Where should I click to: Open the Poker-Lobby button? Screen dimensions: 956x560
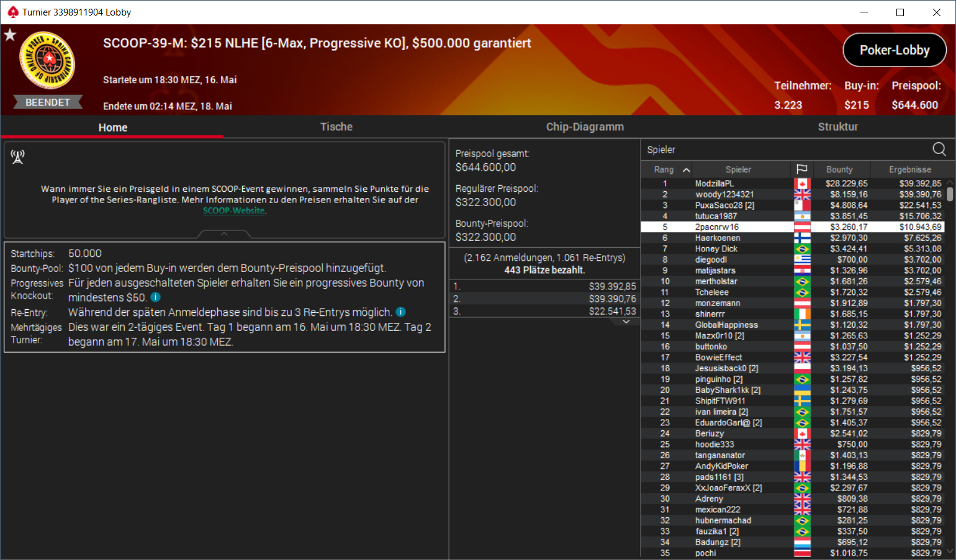pos(895,50)
